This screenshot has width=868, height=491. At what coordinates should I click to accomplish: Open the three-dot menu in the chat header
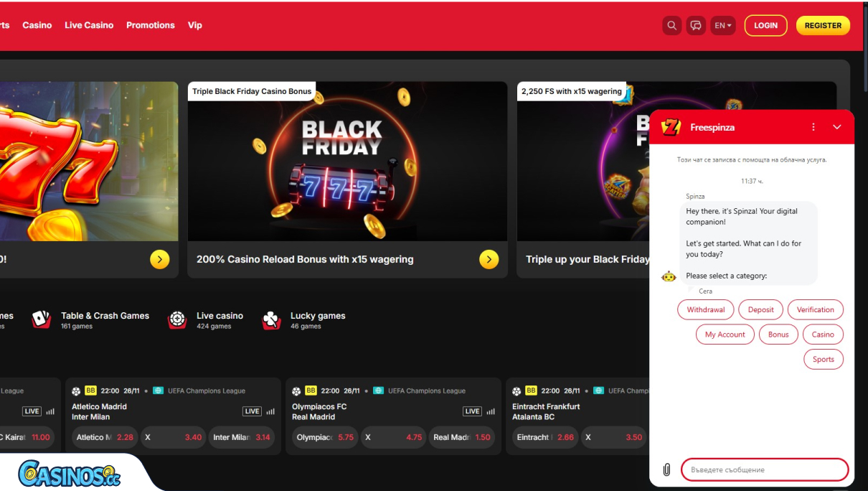point(813,126)
